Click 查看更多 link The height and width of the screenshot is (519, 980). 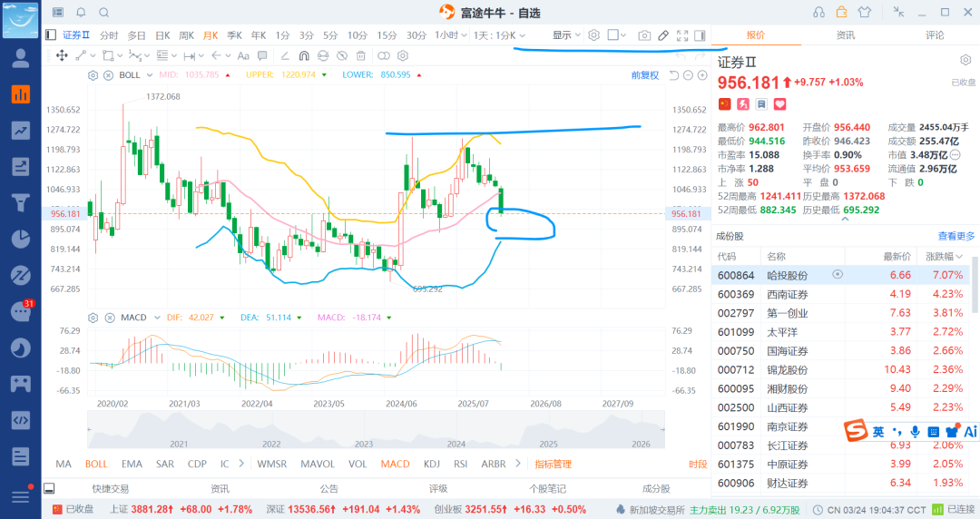(x=956, y=236)
